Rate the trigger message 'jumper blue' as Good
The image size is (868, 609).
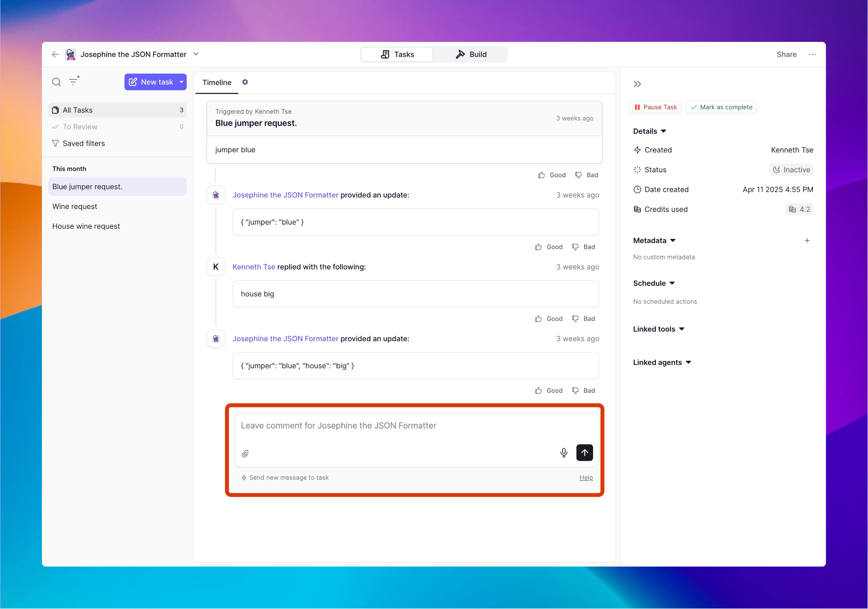552,175
